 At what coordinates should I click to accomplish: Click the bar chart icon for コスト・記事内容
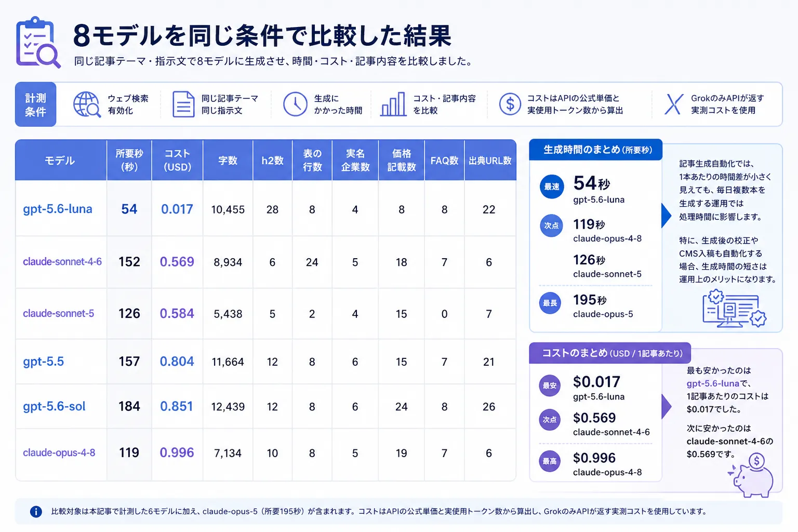[393, 104]
